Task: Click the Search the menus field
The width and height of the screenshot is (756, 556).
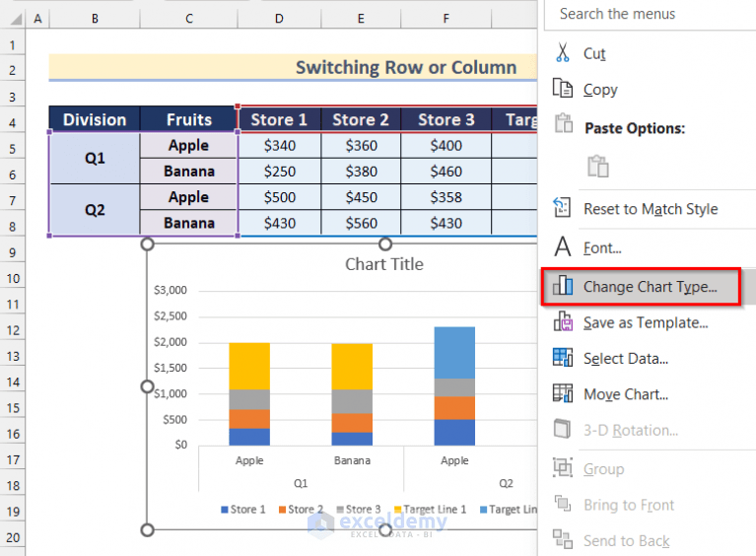Action: 650,15
